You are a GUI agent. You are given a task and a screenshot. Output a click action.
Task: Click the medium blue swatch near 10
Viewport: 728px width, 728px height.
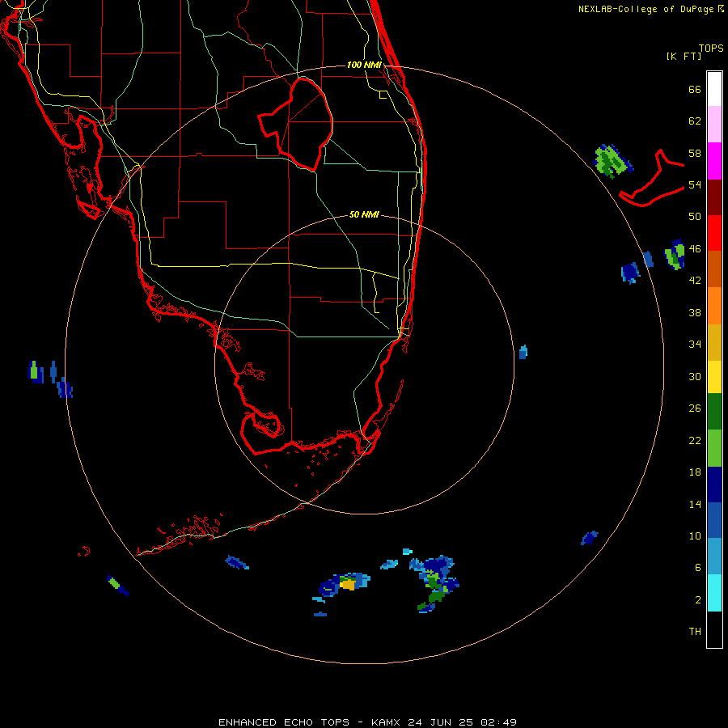(714, 520)
